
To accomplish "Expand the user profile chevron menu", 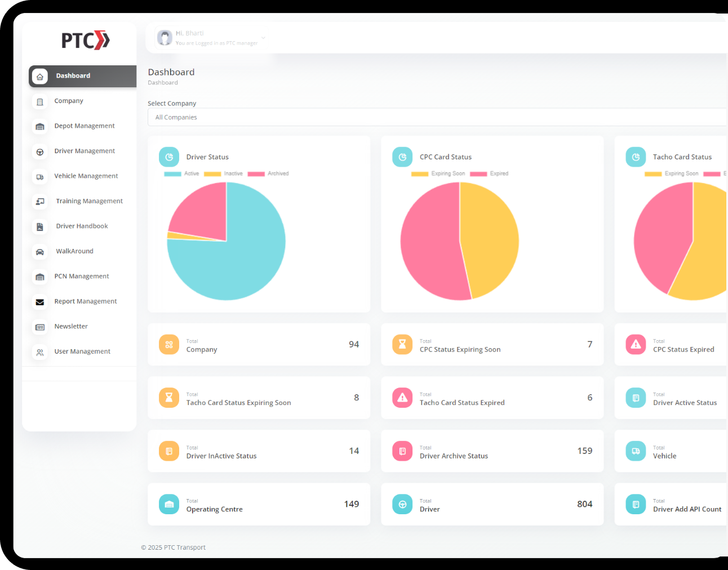I will (x=263, y=38).
